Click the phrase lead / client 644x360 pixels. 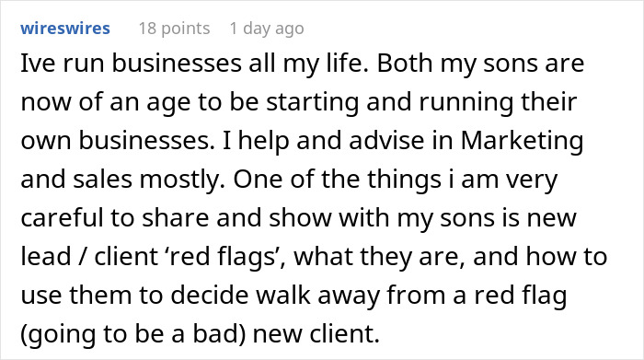(x=89, y=257)
